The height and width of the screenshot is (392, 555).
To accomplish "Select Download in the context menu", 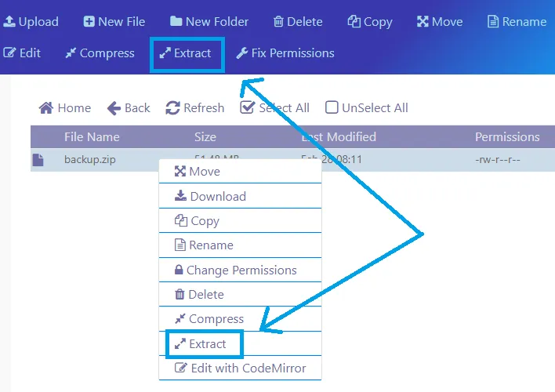I will (210, 197).
